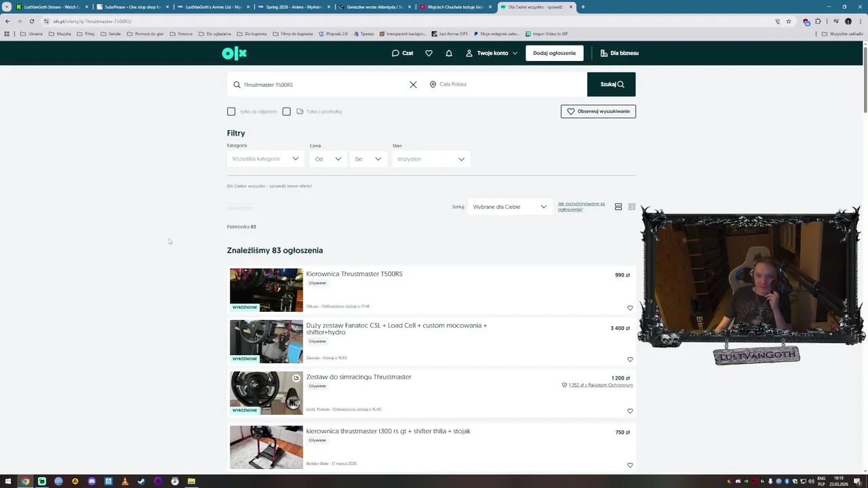Switch to 'LustVanGoth's Anime List' tab
Image resolution: width=868 pixels, height=488 pixels.
[x=213, y=7]
